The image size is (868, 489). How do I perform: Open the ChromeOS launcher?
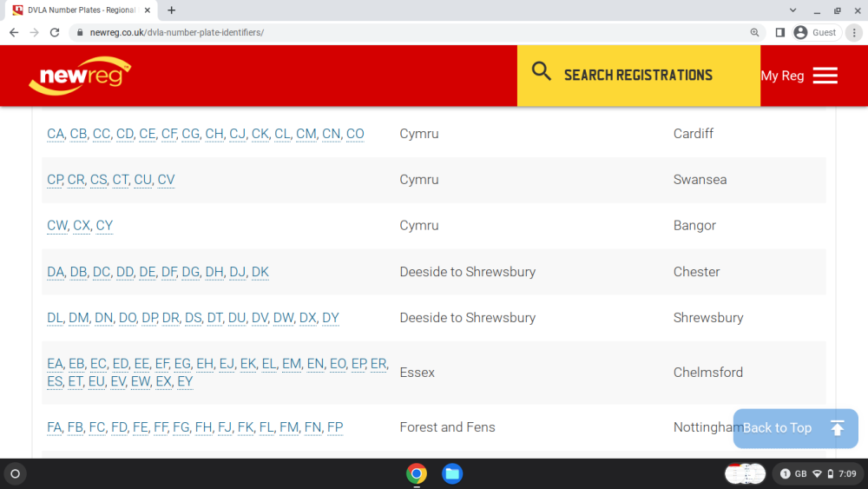pyautogui.click(x=15, y=474)
